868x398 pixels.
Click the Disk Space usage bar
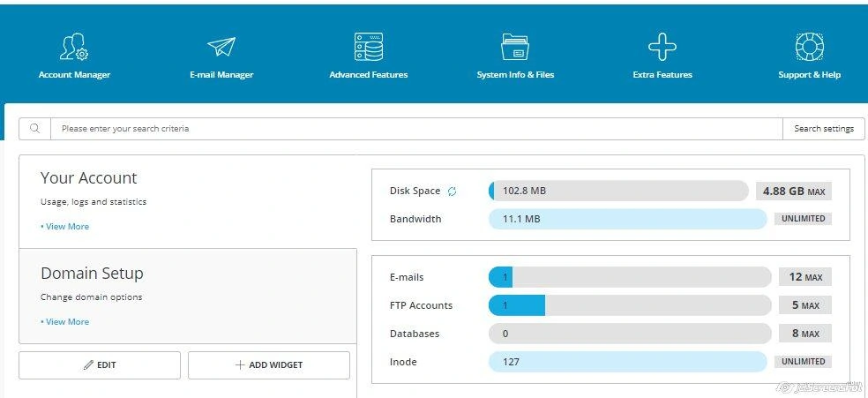tap(617, 191)
